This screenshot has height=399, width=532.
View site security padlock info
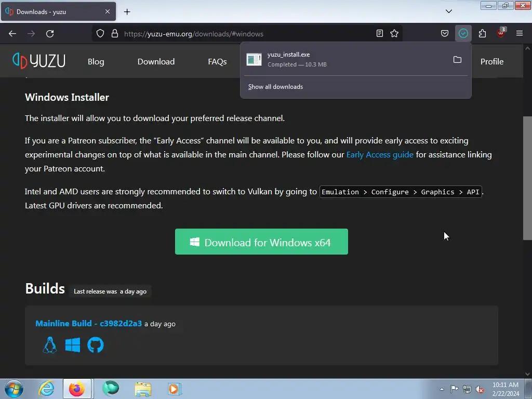pos(115,34)
